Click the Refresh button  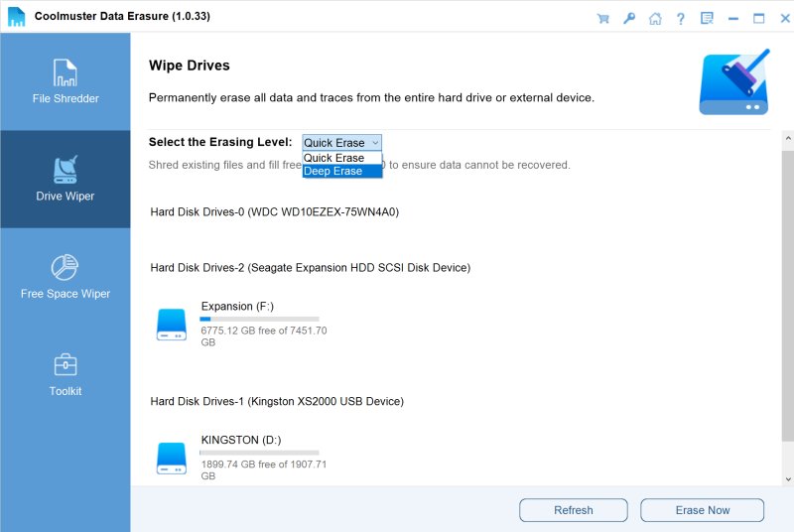click(x=573, y=510)
